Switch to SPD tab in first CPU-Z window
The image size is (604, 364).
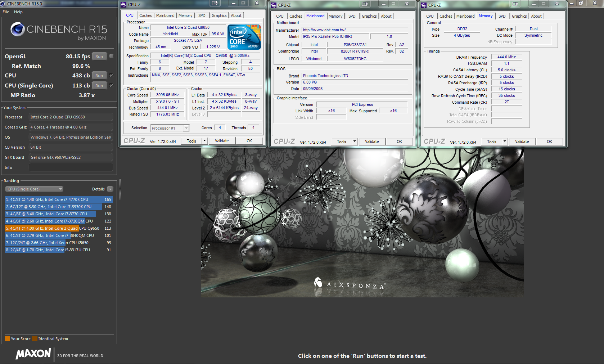pos(202,15)
